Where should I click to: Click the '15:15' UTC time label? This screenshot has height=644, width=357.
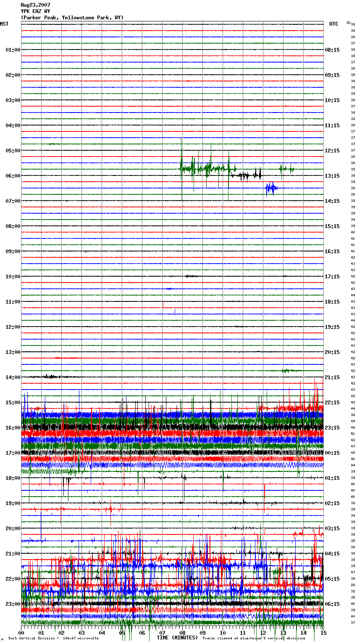click(x=332, y=226)
